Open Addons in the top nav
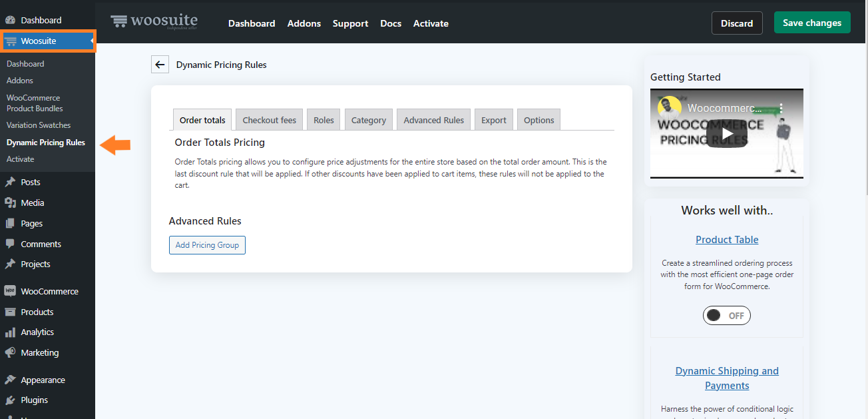The image size is (868, 419). 304,23
